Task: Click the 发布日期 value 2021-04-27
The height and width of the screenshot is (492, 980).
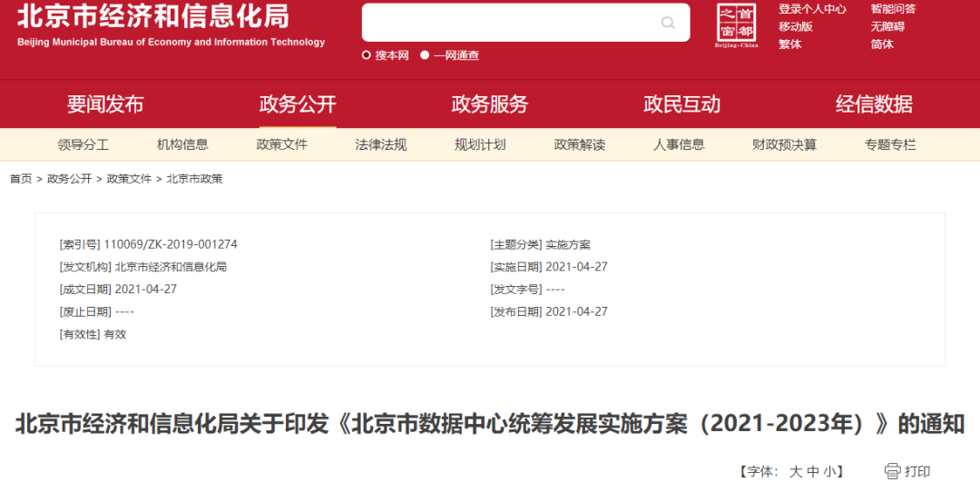Action: click(x=576, y=312)
